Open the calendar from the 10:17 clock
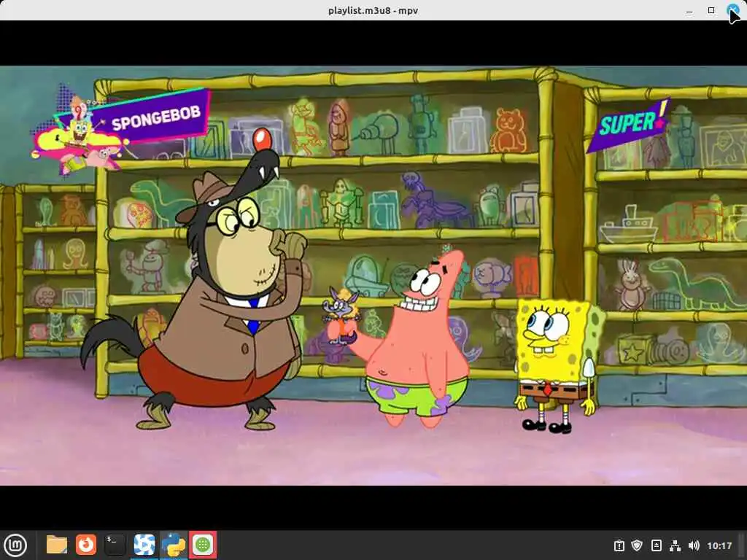 (719, 545)
